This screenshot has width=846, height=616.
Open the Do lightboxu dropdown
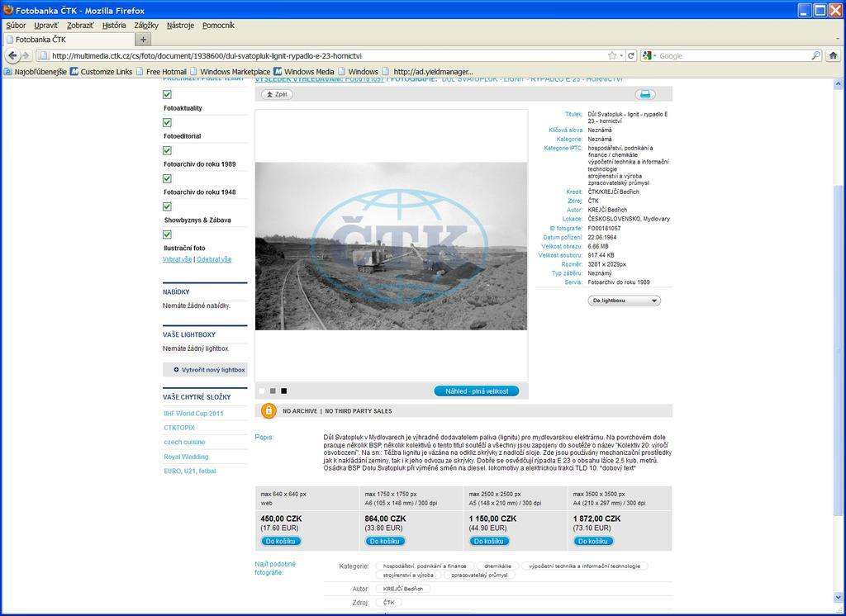(x=624, y=301)
